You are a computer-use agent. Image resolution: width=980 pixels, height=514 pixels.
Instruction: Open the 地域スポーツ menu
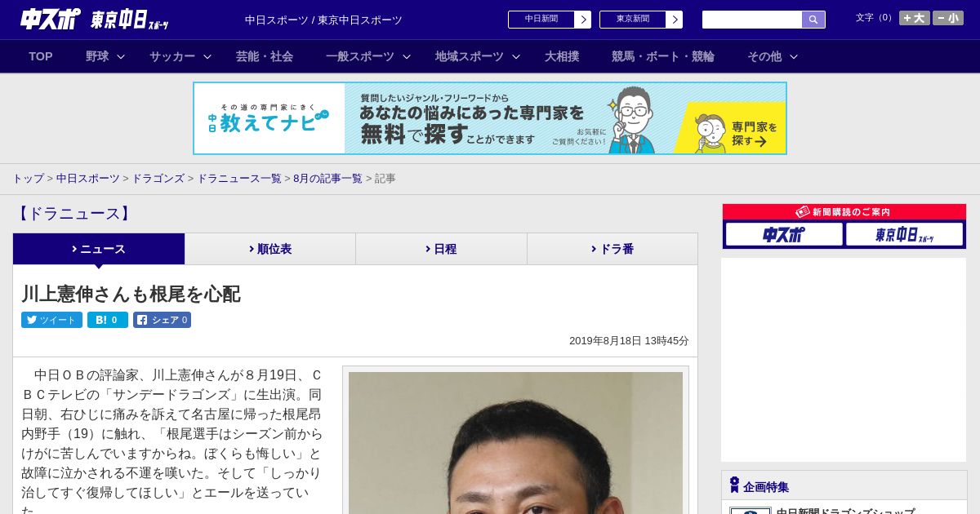470,56
